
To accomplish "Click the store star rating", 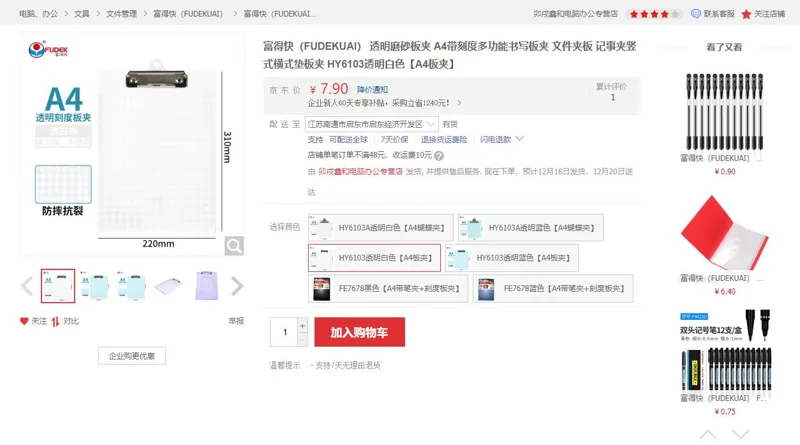I will point(654,14).
